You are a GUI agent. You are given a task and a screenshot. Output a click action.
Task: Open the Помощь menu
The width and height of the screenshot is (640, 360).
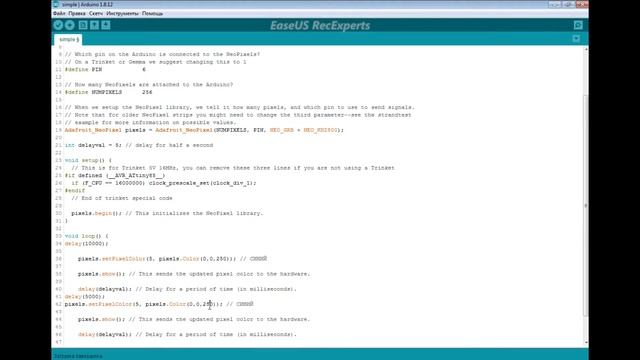pos(153,13)
